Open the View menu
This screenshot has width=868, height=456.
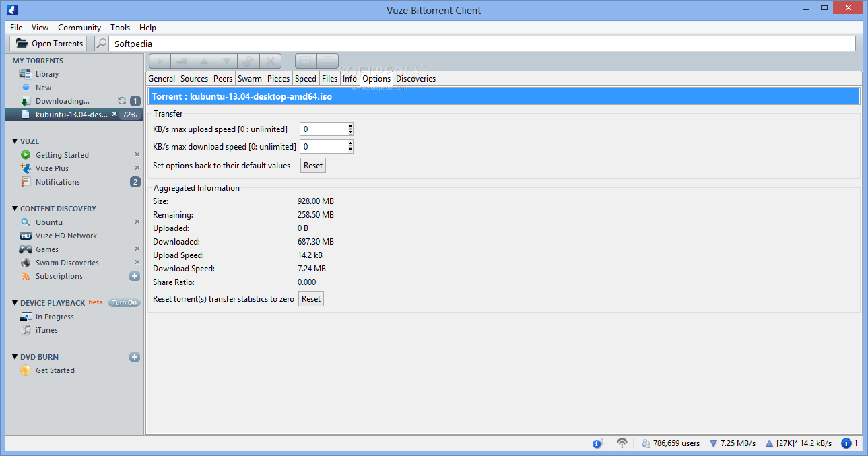tap(40, 28)
